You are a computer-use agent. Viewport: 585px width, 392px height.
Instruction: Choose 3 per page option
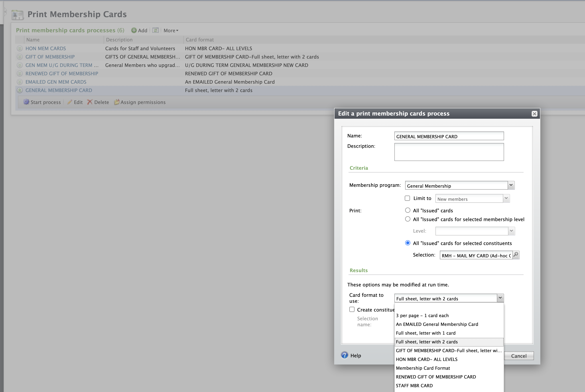[x=422, y=316]
